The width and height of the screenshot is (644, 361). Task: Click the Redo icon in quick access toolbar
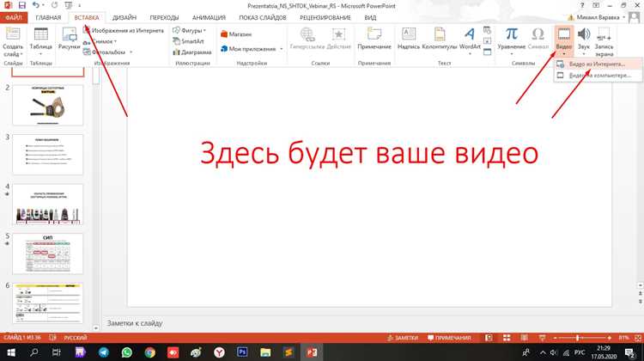coord(55,5)
